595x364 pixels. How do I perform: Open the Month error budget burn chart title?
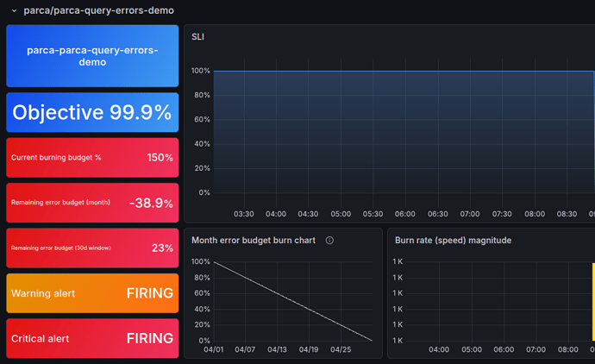click(x=253, y=241)
